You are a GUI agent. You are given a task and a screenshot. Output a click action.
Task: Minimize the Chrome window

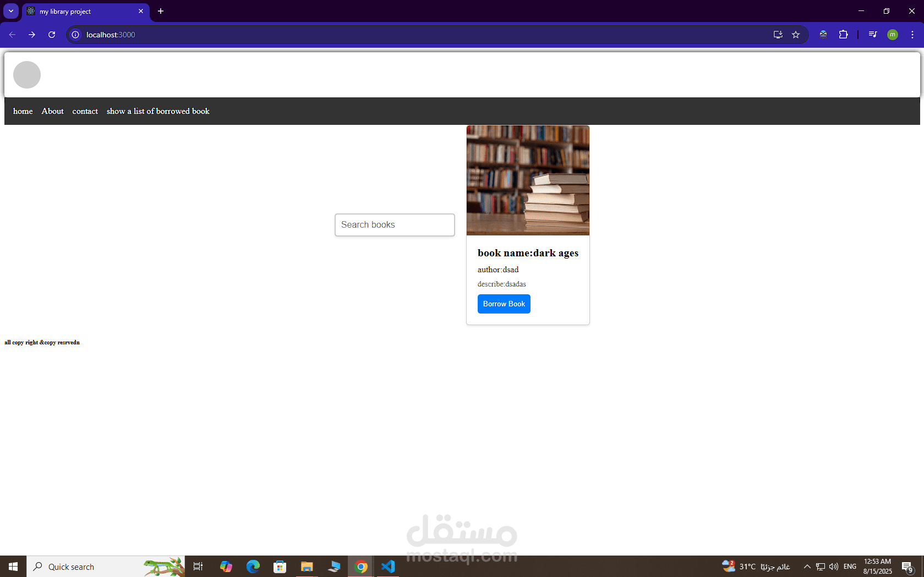click(861, 11)
